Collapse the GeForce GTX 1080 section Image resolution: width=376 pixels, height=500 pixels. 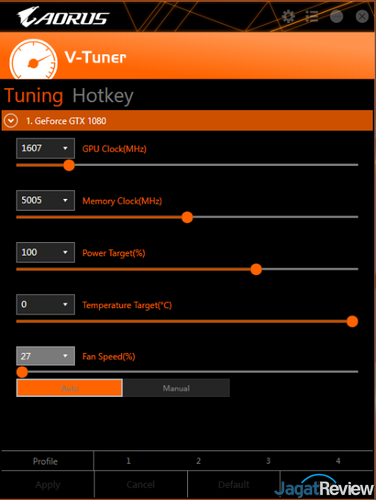coord(11,120)
